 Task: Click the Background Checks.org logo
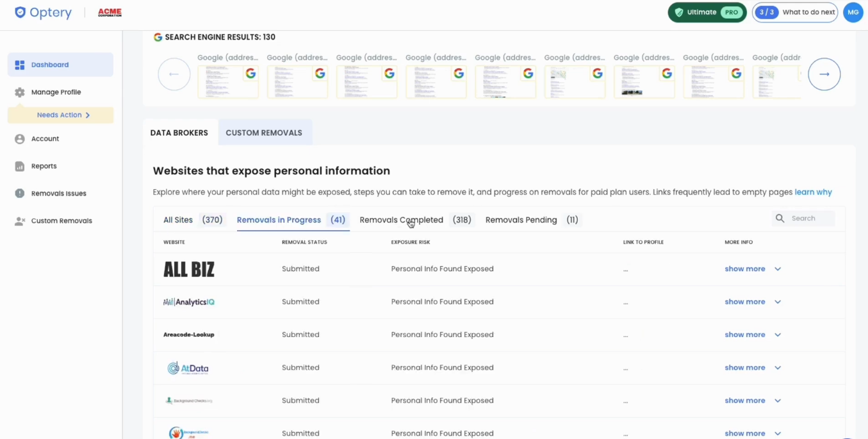pos(189,401)
